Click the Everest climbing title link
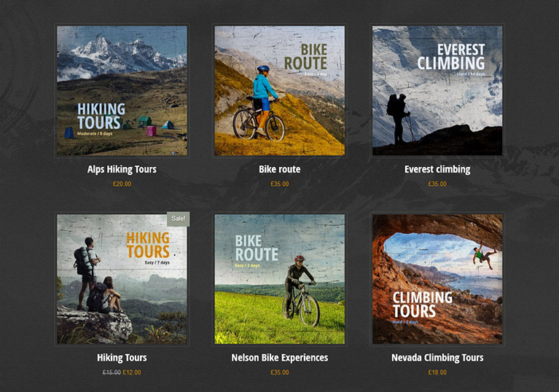Viewport: 559px width, 392px height. [437, 169]
